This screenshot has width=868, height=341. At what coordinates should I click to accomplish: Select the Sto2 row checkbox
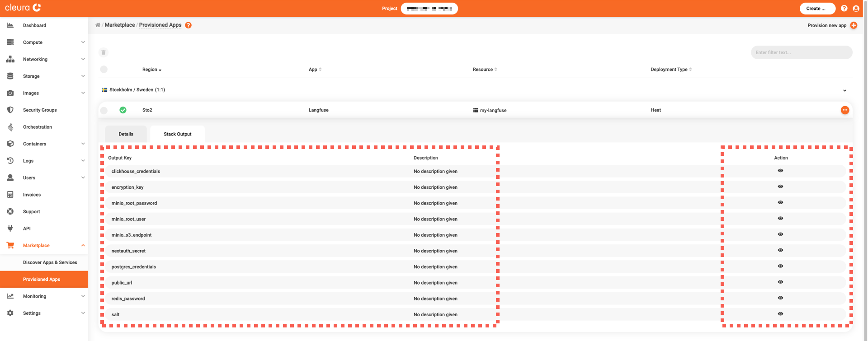104,110
